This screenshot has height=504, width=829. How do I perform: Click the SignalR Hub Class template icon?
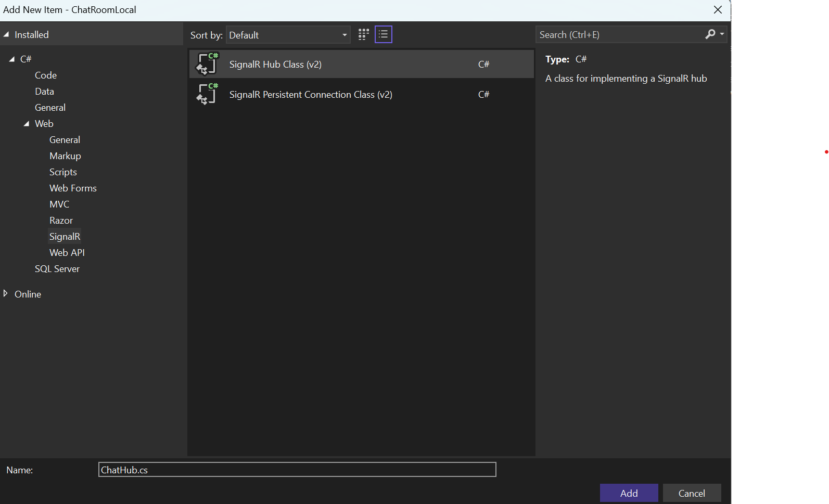point(207,64)
